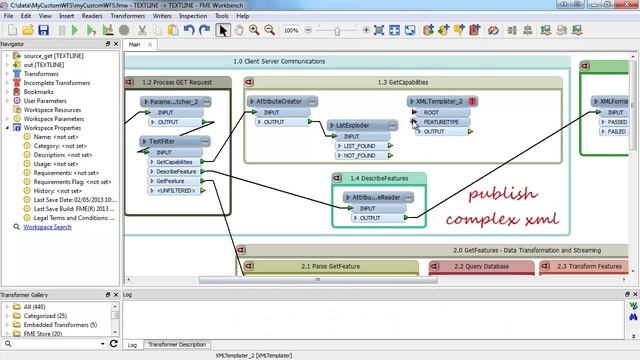Screen dimensions: 640x360
Task: Open the ListExploder properties ellipsis button
Action: [392, 125]
